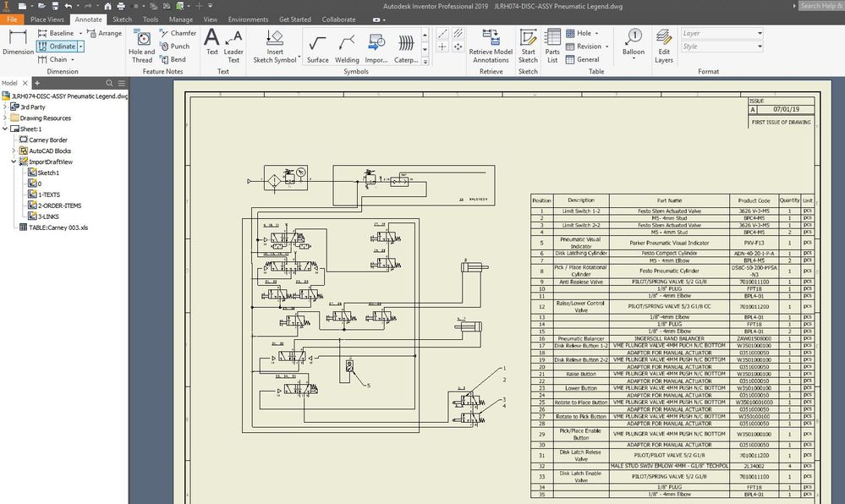This screenshot has height=504, width=845.
Task: Open browser panel menu icon
Action: click(122, 83)
